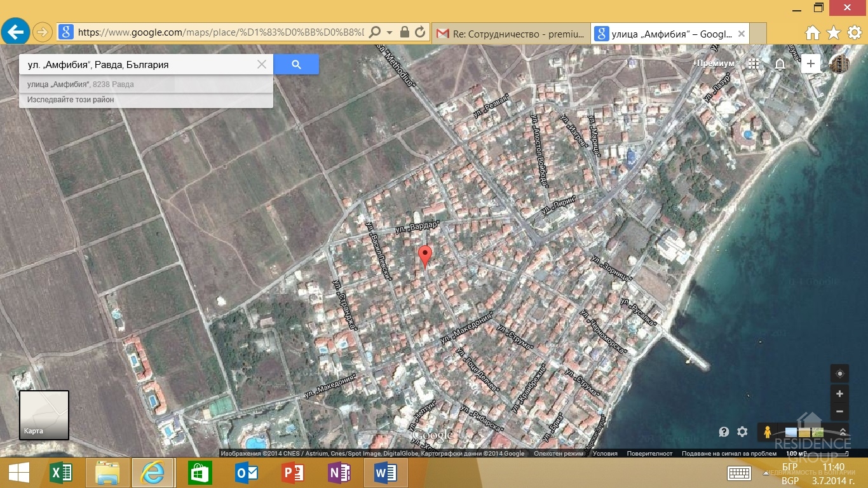Open the Windows Start button
Screen dimensions: 868x488
pyautogui.click(x=18, y=473)
